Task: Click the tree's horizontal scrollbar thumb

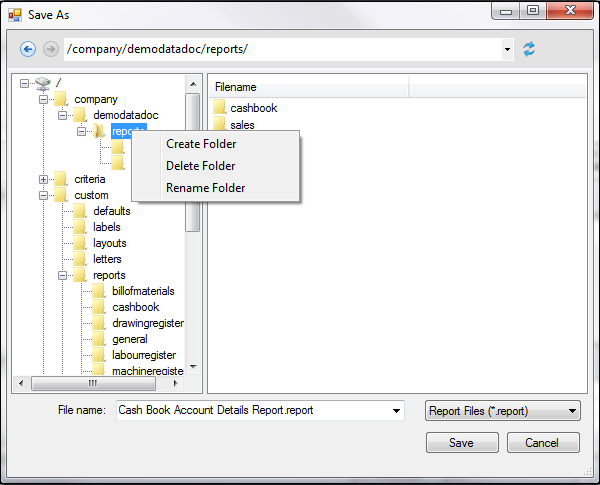Action: 92,383
